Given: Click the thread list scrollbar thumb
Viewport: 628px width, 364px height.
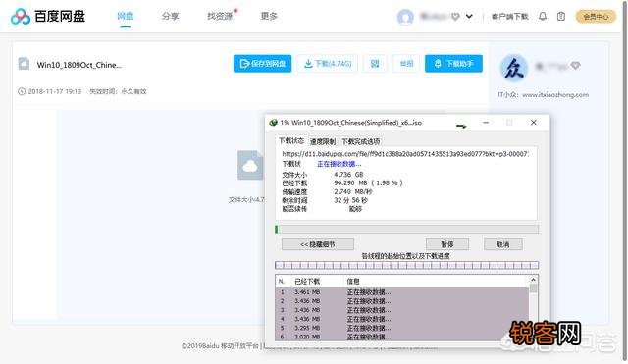Looking at the screenshot, I should tap(533, 288).
